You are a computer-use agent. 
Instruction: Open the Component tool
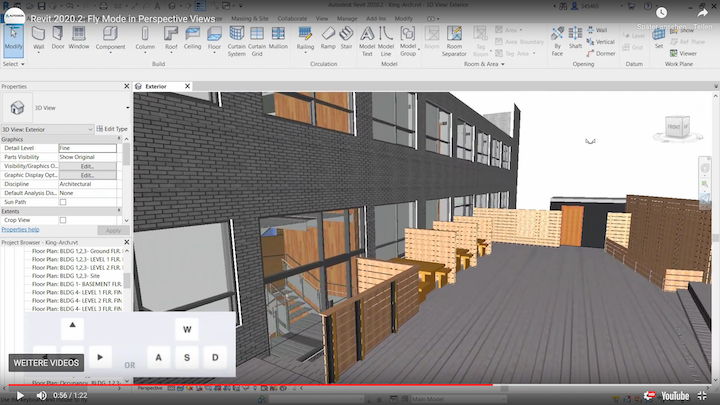click(110, 39)
